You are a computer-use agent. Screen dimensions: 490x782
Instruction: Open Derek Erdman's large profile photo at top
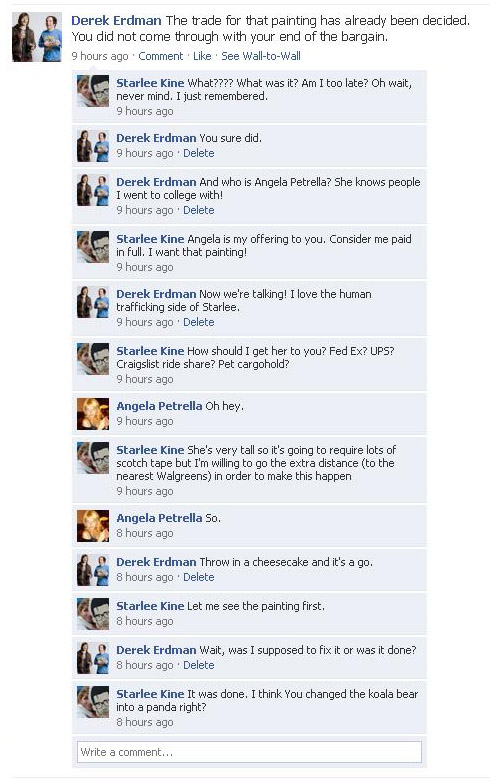click(37, 37)
